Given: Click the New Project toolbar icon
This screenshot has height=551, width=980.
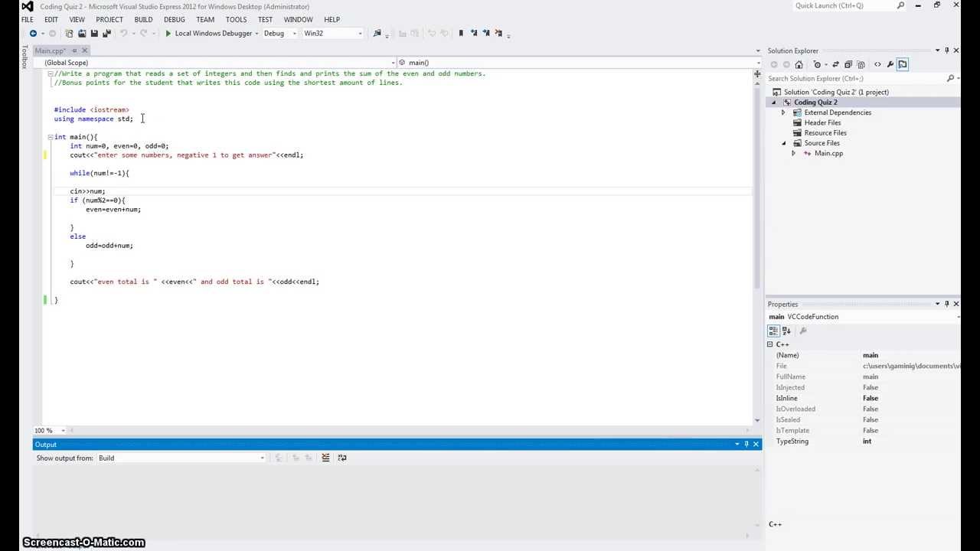Looking at the screenshot, I should (x=70, y=34).
